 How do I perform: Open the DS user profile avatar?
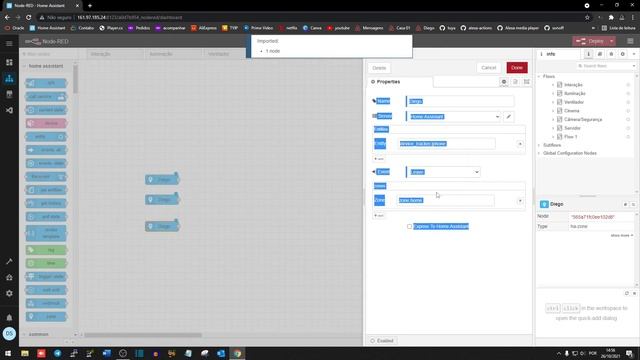[9, 333]
